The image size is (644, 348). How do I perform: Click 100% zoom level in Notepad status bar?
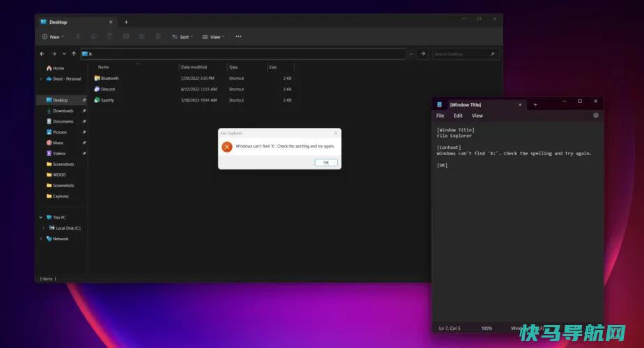[x=486, y=329]
